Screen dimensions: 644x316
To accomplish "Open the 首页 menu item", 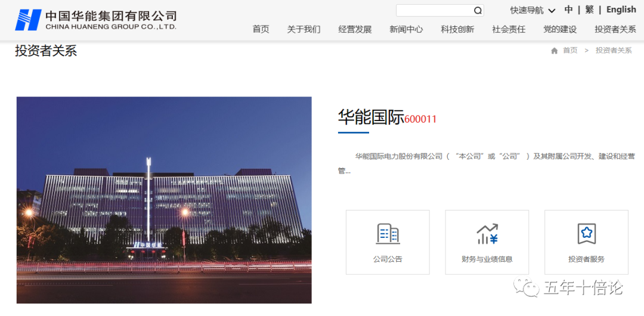I will coord(261,29).
